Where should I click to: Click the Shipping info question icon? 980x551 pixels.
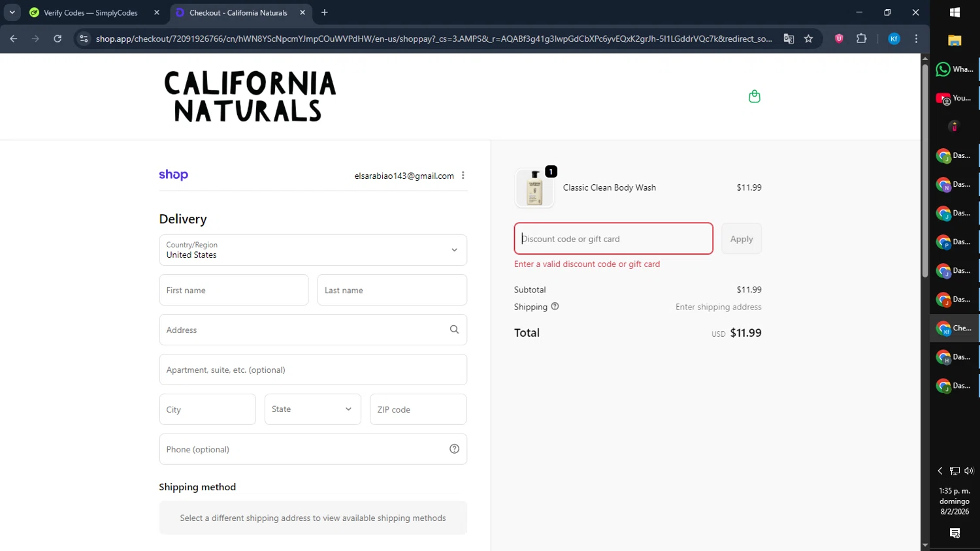click(555, 306)
